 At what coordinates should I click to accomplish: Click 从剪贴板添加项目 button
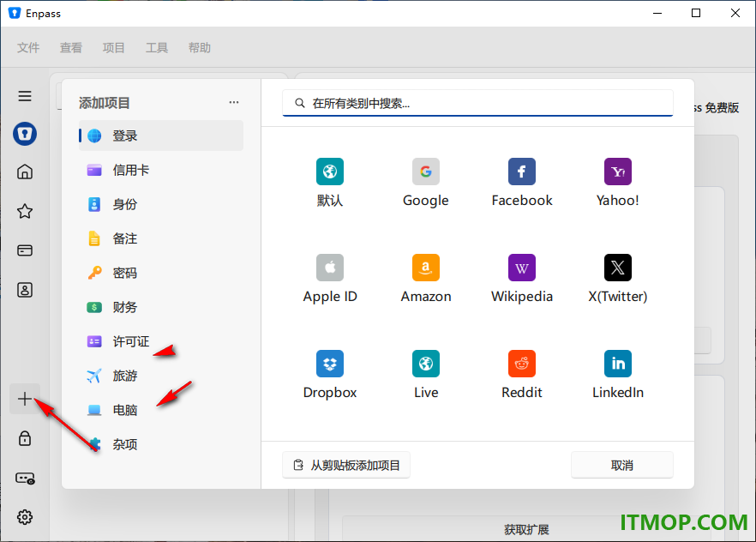346,465
